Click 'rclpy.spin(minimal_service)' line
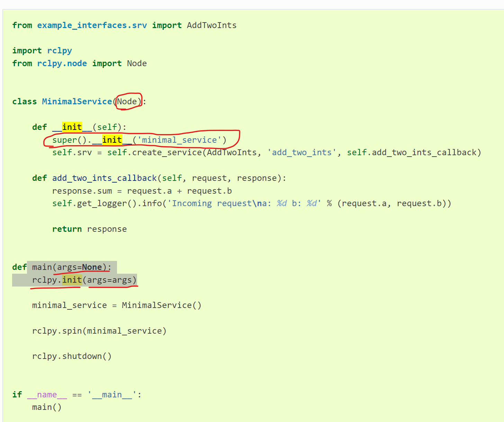This screenshot has width=504, height=422. tap(99, 331)
